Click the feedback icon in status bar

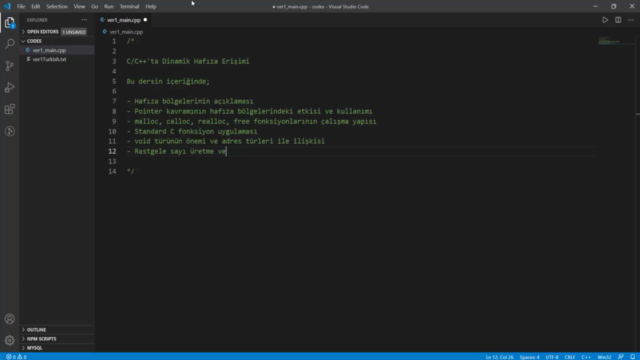pyautogui.click(x=620, y=357)
